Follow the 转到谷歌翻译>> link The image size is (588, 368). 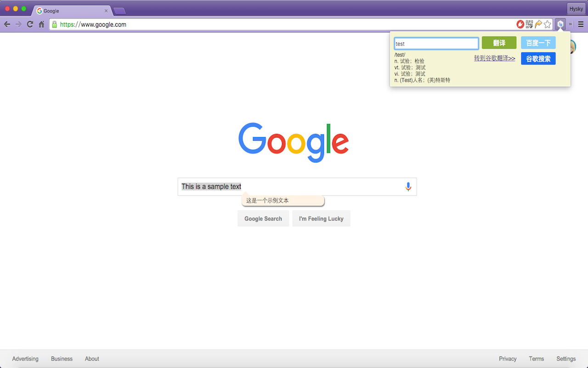click(495, 58)
